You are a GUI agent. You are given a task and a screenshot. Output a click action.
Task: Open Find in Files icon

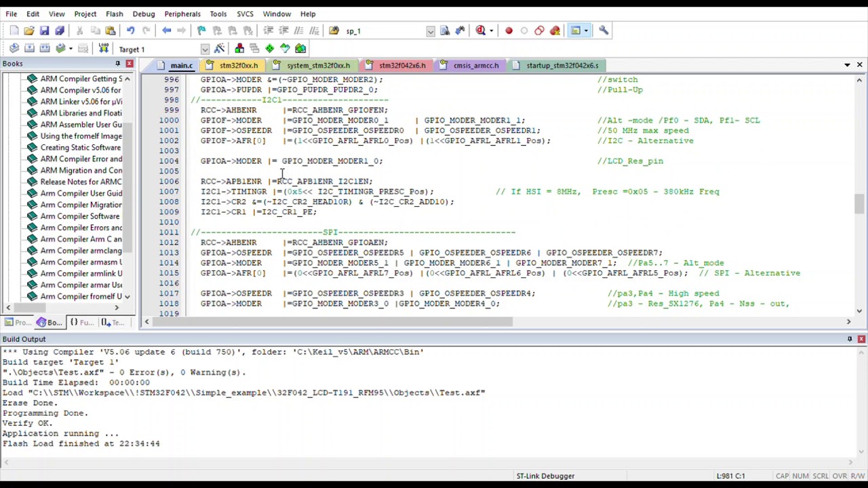(x=334, y=30)
